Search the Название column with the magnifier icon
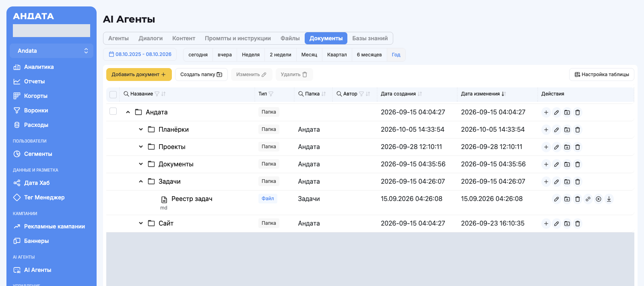The height and width of the screenshot is (286, 644). click(126, 94)
